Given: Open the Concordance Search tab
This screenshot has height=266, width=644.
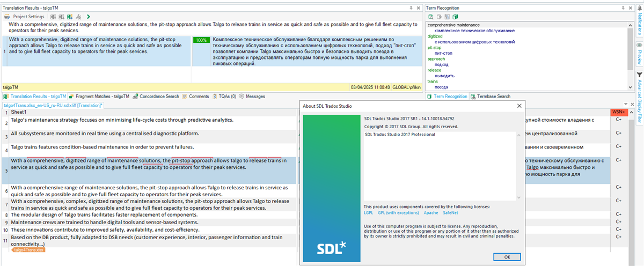Looking at the screenshot, I should [x=156, y=97].
